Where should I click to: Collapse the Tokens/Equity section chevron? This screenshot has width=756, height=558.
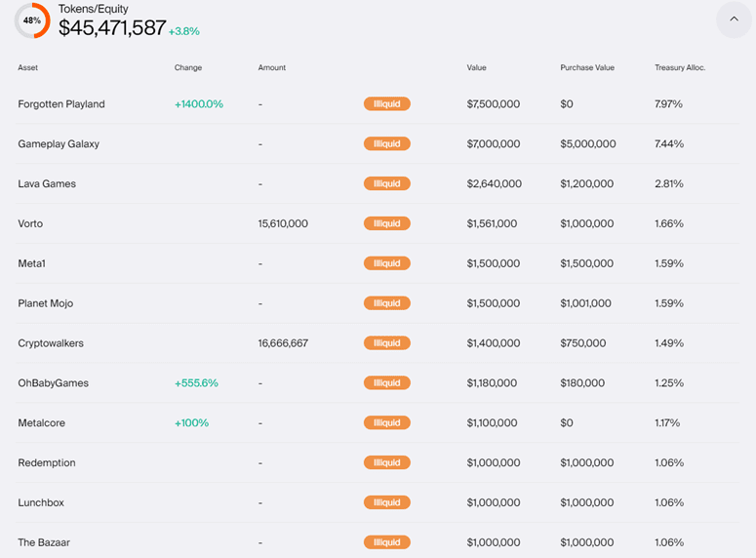tap(734, 20)
